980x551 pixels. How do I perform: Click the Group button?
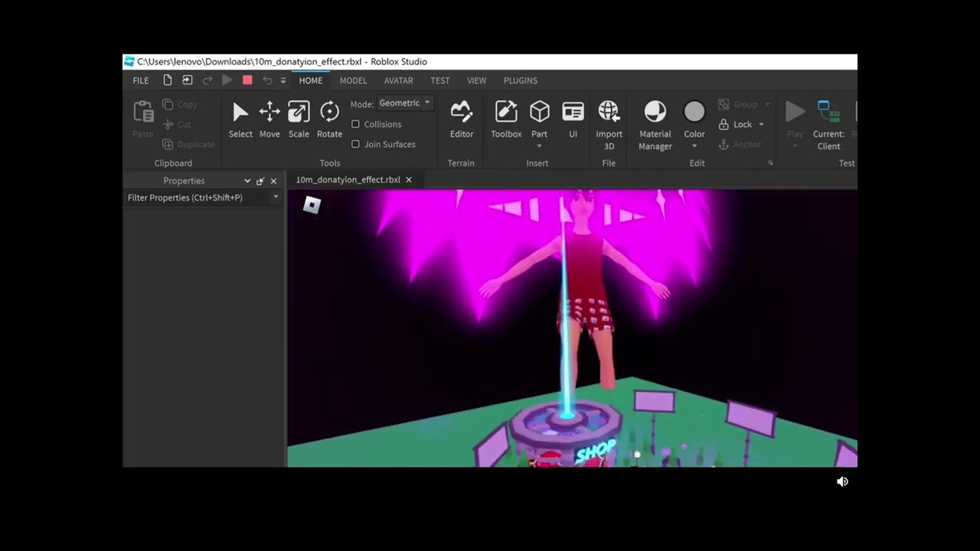(738, 104)
